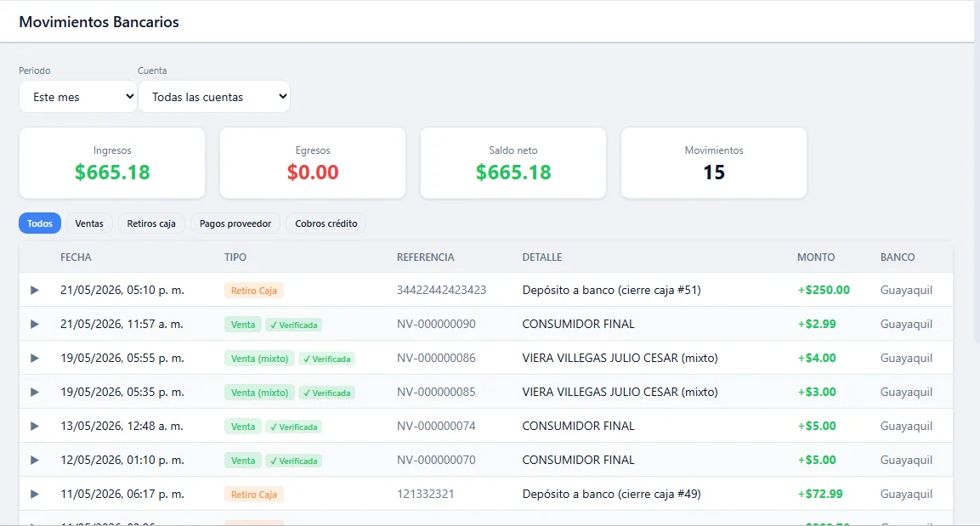Click detail Depósito a banco (cierre caja #49)

point(612,495)
